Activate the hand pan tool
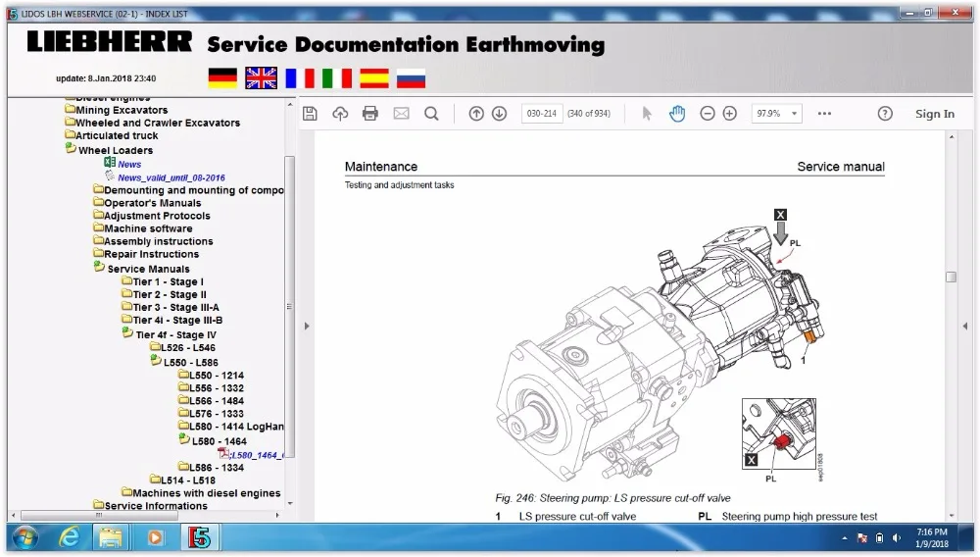980x557 pixels. [677, 113]
